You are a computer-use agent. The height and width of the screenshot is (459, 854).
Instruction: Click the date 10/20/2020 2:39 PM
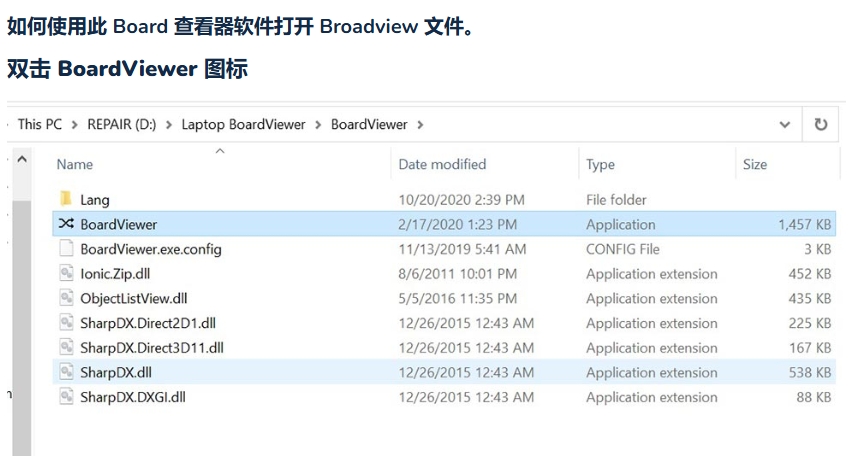(461, 200)
